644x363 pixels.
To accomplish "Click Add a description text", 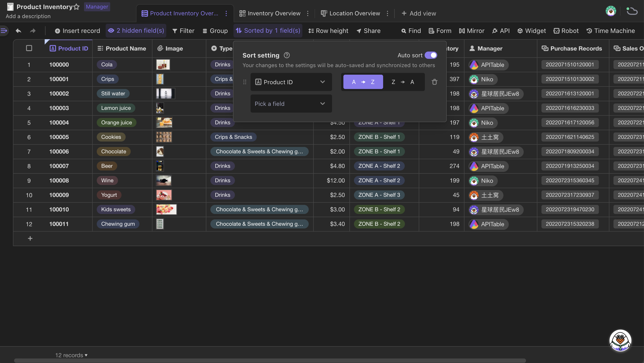I will point(28,16).
